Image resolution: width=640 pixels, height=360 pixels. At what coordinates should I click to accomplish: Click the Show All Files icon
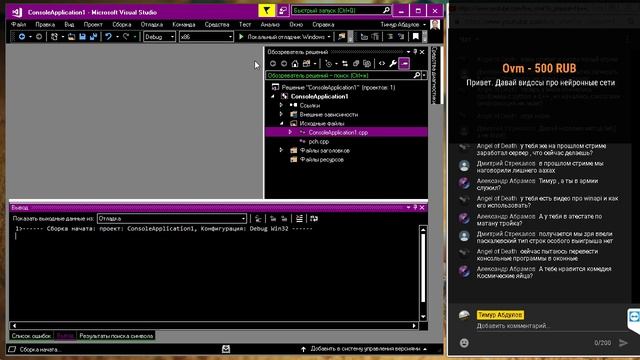[x=367, y=64]
